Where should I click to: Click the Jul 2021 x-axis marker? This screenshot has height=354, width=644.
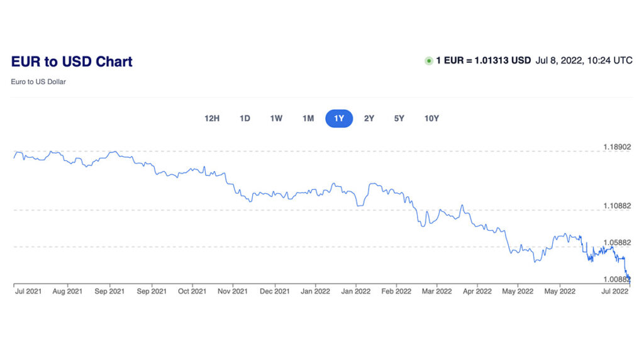click(x=29, y=291)
